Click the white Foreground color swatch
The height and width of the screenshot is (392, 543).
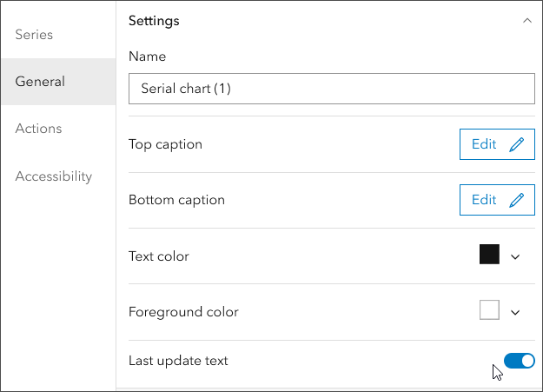click(489, 310)
